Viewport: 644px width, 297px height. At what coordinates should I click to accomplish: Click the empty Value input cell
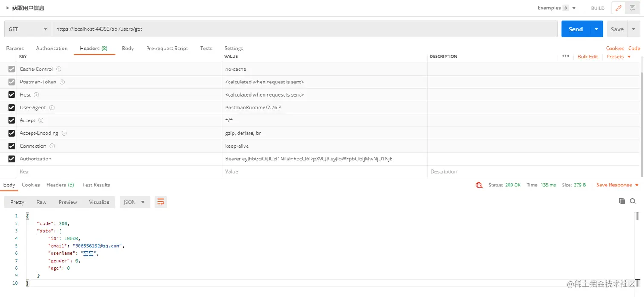(325, 171)
